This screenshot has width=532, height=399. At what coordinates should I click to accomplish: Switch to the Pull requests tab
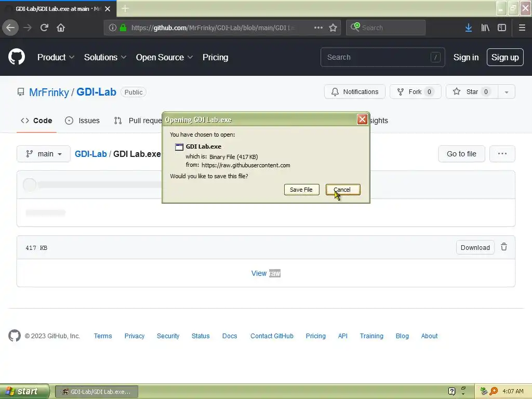tap(138, 121)
